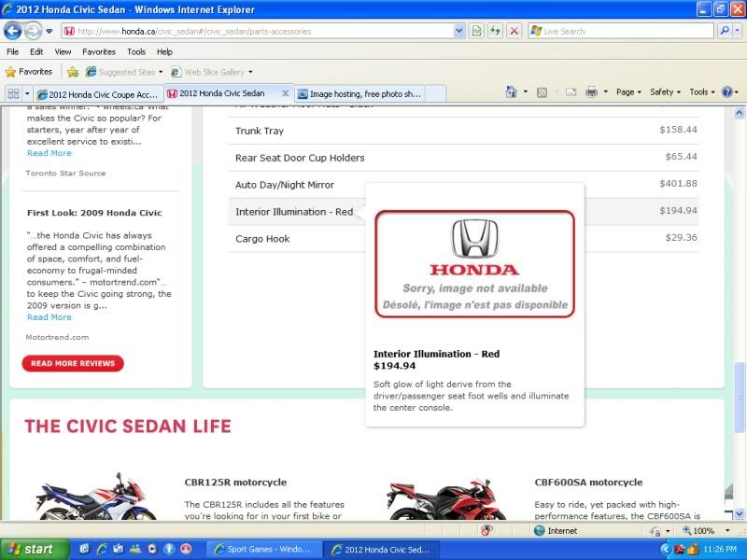Open the Tools menu in menu bar
Viewport: 747px width, 560px height.
click(x=135, y=52)
